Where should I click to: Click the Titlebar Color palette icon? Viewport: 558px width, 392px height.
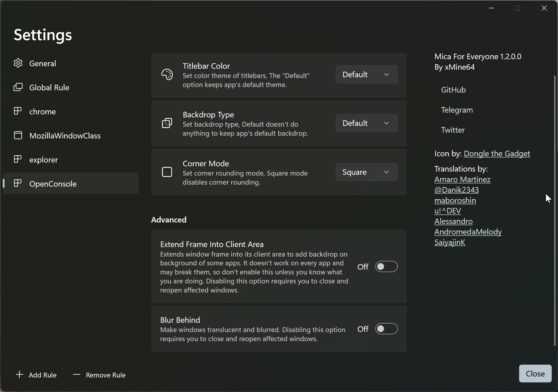(167, 74)
